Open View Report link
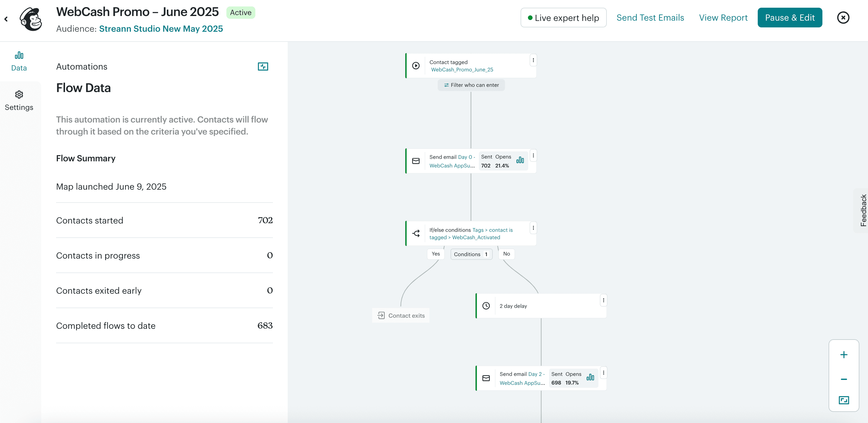The image size is (868, 423). pyautogui.click(x=723, y=18)
